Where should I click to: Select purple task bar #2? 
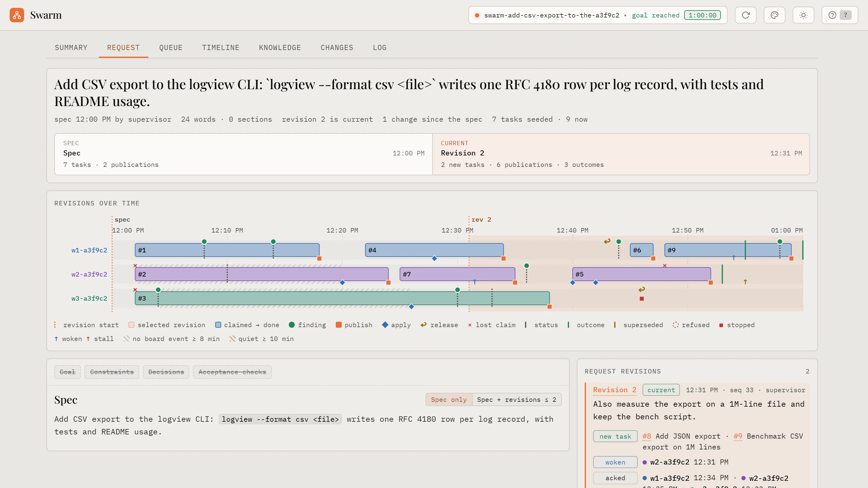[x=262, y=274]
